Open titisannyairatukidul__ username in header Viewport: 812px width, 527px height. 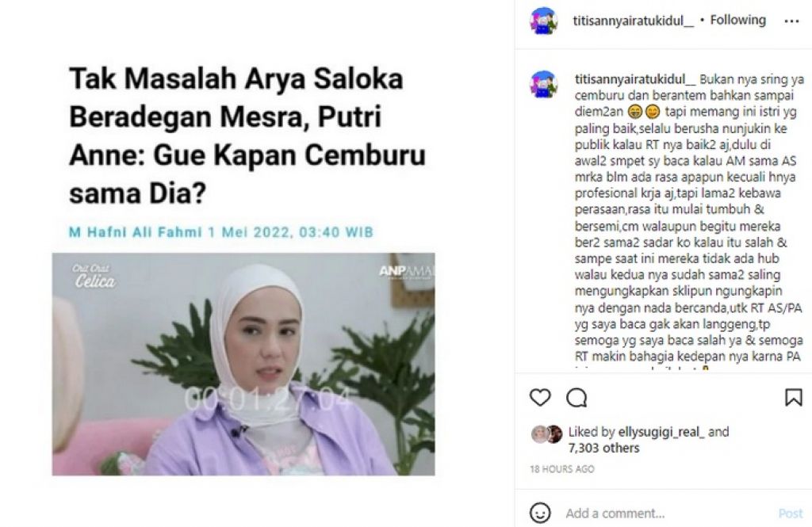click(633, 21)
